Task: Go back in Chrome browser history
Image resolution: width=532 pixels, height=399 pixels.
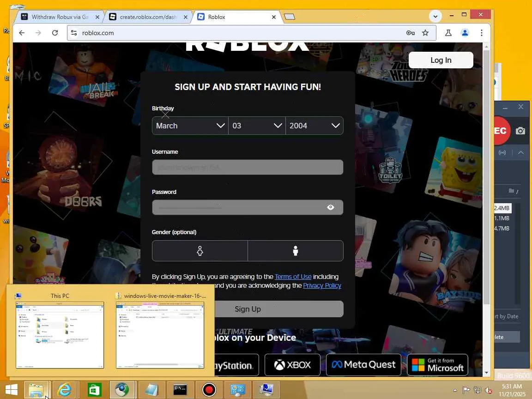Action: (x=22, y=33)
